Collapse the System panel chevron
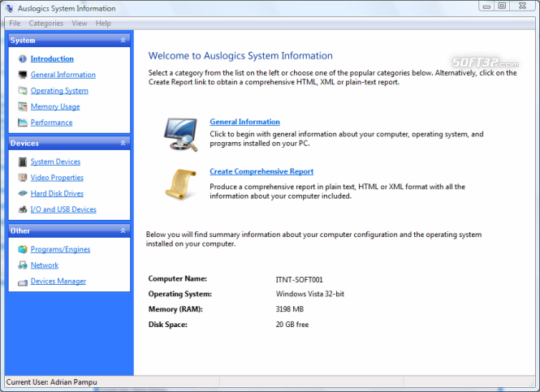Screen dimensions: 540x392 point(123,41)
